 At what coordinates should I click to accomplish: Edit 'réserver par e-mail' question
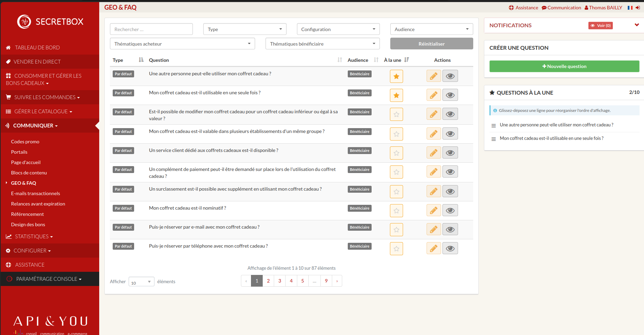433,229
